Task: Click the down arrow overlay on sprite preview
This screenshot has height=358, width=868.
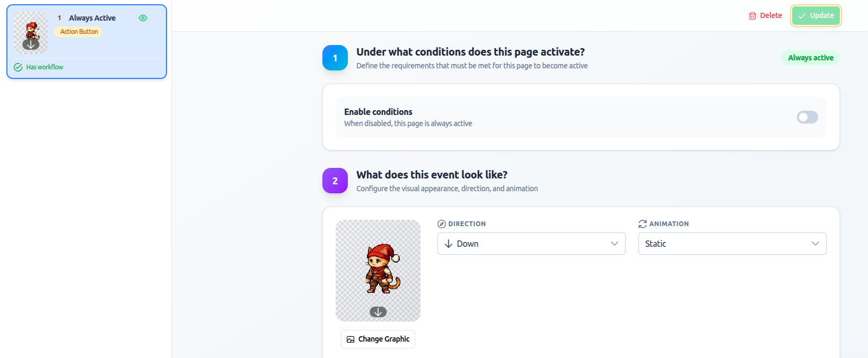Action: click(378, 312)
